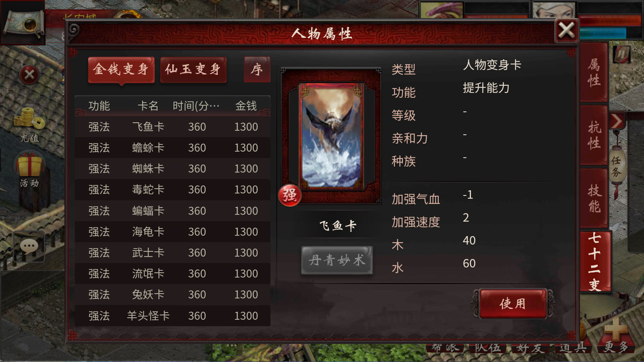The image size is (644, 362).
Task: Click the 充值 gold coins icon
Action: tap(29, 124)
